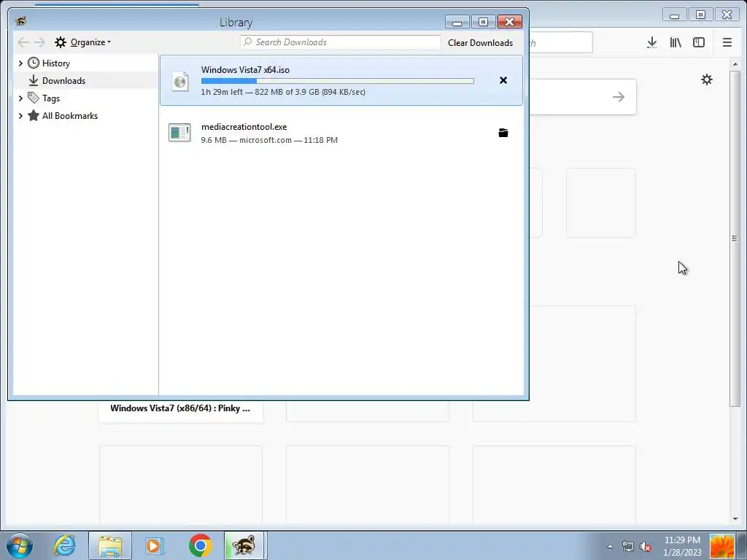Open new tab page settings gear

coord(707,79)
